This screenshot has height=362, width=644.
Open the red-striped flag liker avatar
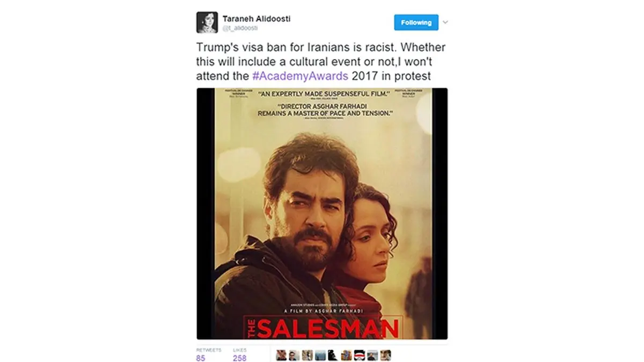pos(360,355)
